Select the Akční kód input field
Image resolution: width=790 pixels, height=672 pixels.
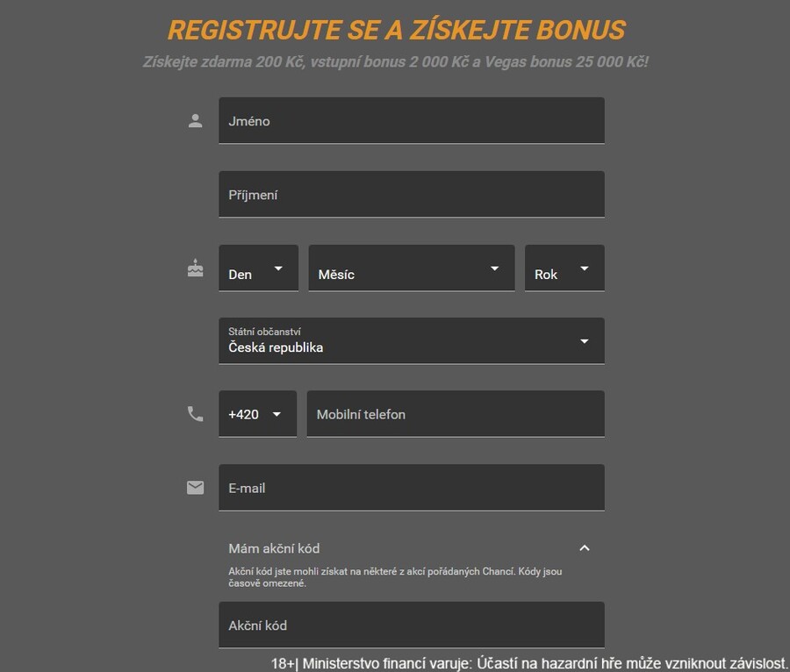(412, 625)
